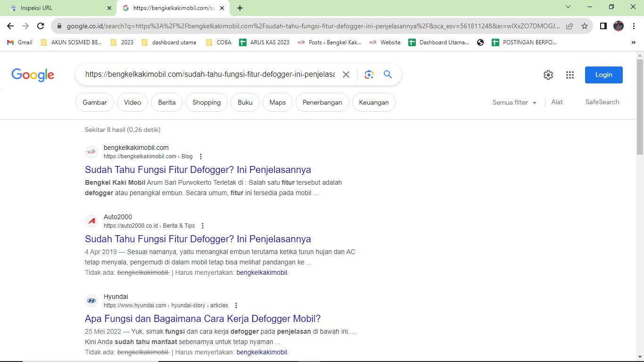Image resolution: width=644 pixels, height=362 pixels.
Task: Open Dashboard Utama sheet bookmark
Action: coord(439,42)
